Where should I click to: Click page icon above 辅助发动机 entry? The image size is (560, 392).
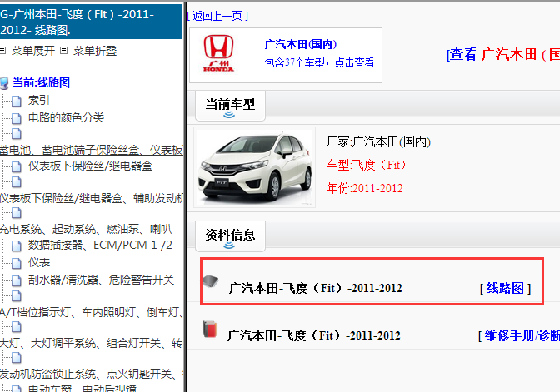(16, 182)
